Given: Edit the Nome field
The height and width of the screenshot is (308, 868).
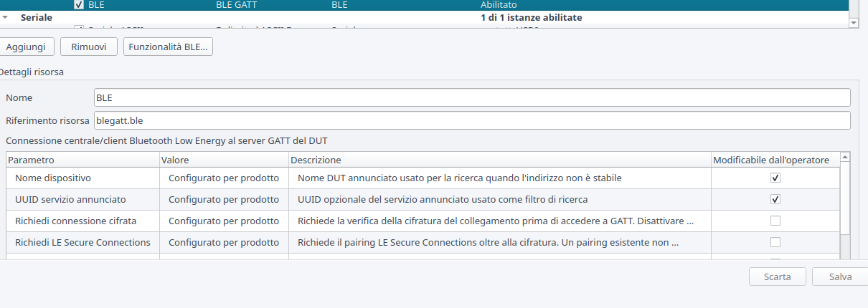Looking at the screenshot, I should click(472, 97).
